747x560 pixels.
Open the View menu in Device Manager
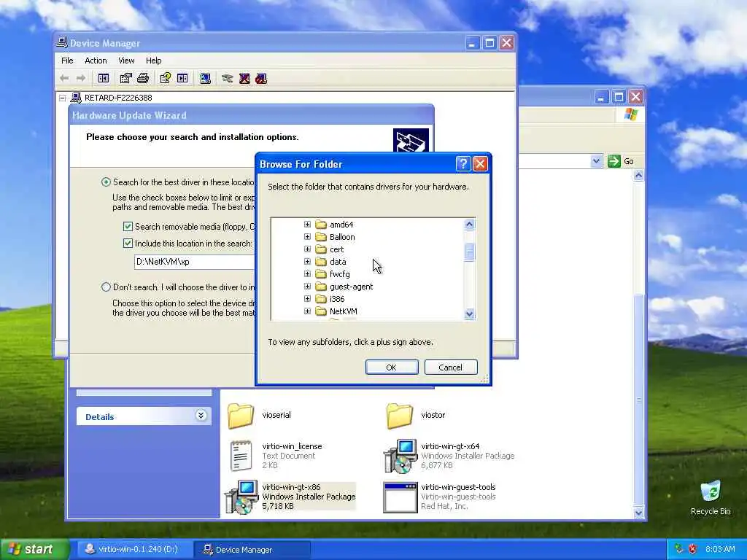tap(126, 61)
